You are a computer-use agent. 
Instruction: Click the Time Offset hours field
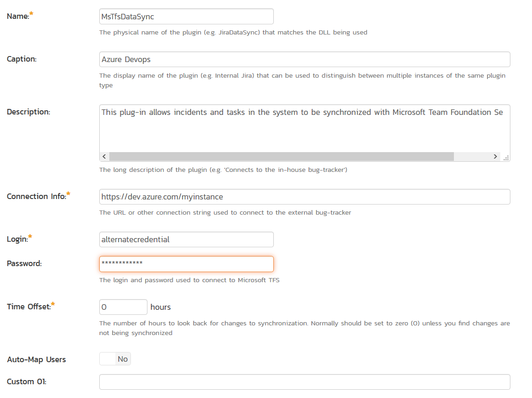123,307
